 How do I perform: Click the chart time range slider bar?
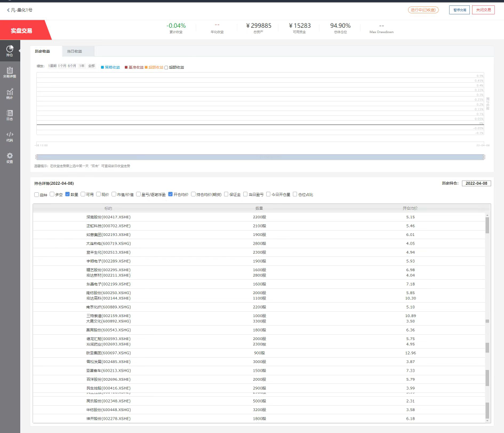point(260,157)
